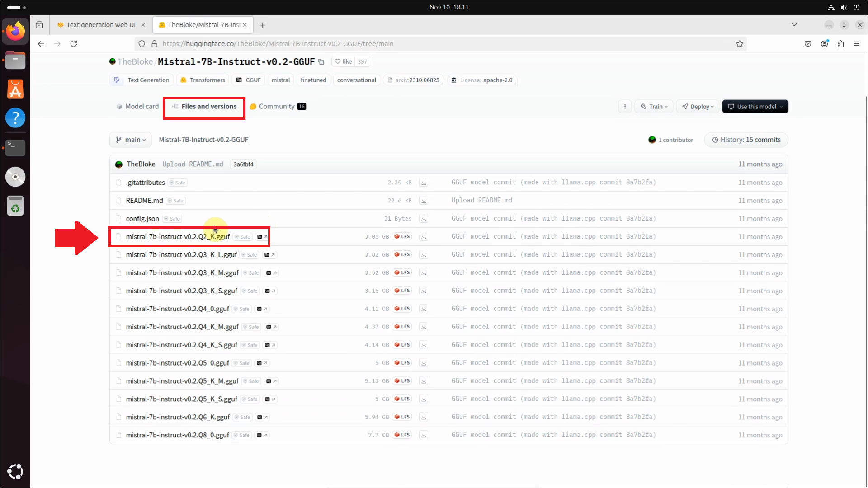Click the finetuned tag

[313, 80]
